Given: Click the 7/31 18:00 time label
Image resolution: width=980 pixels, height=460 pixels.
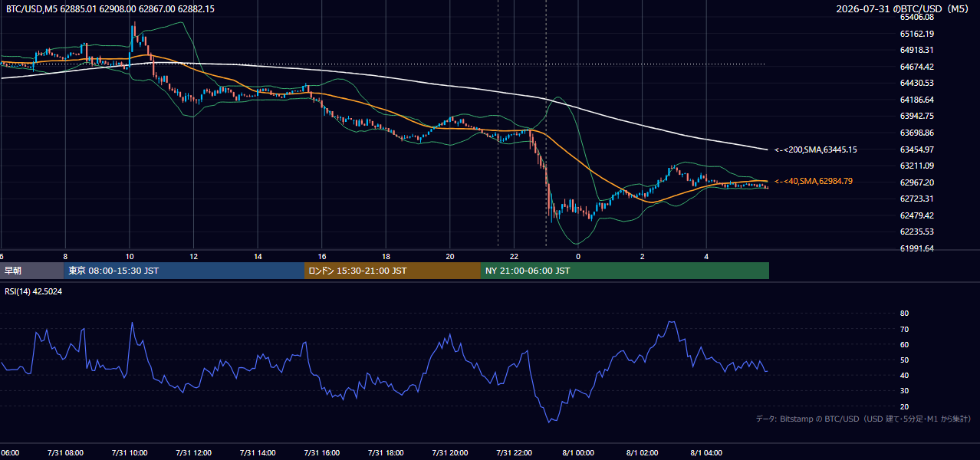Looking at the screenshot, I should pos(386,453).
